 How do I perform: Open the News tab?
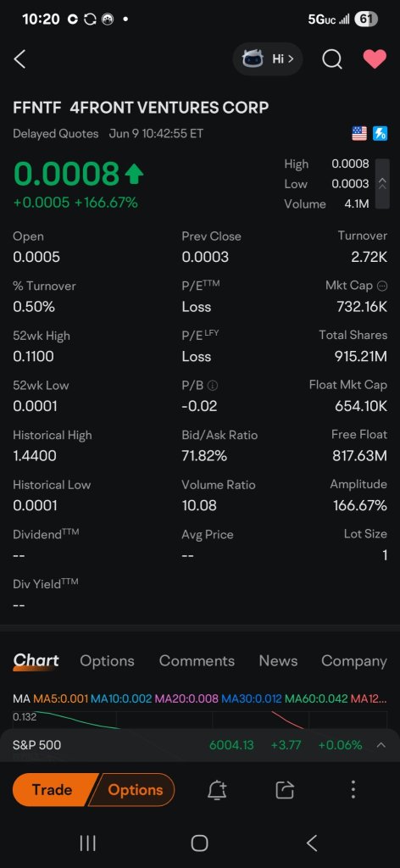[278, 660]
